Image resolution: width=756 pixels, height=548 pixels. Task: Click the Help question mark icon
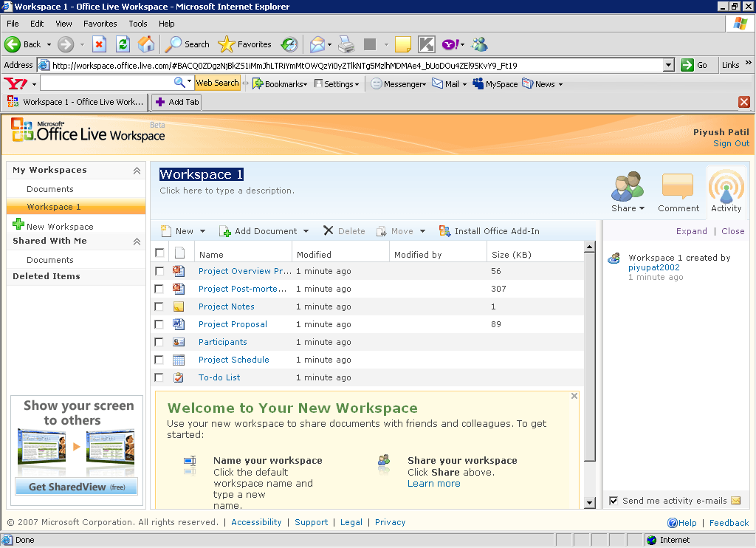pyautogui.click(x=672, y=523)
